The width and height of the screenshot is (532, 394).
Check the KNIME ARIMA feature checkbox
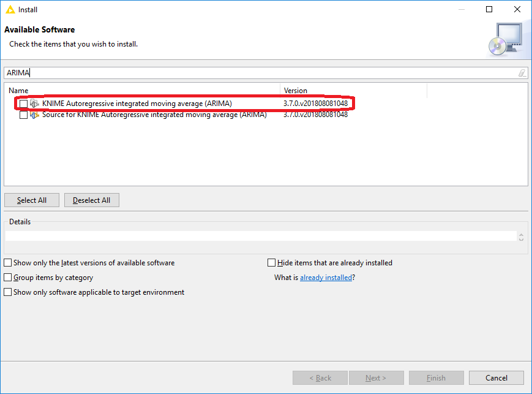tap(23, 104)
